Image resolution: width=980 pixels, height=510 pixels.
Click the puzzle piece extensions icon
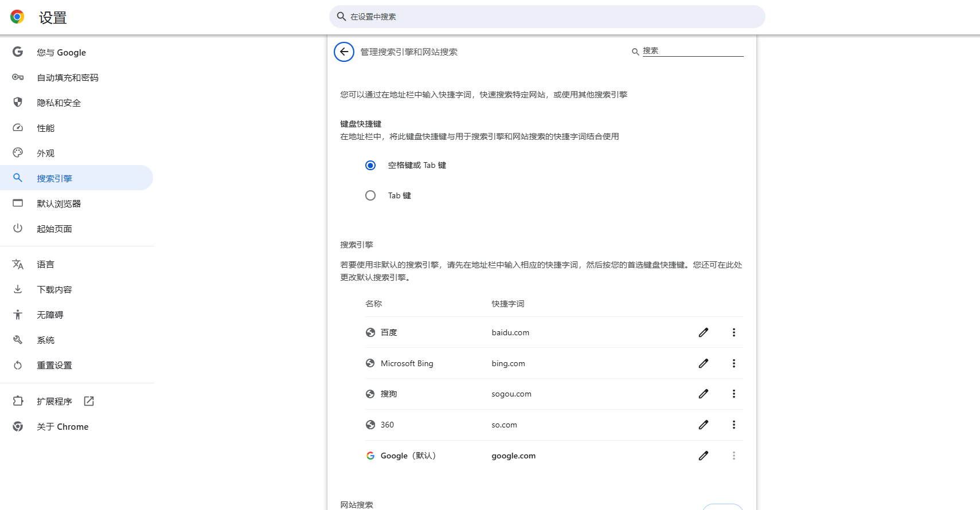[18, 401]
